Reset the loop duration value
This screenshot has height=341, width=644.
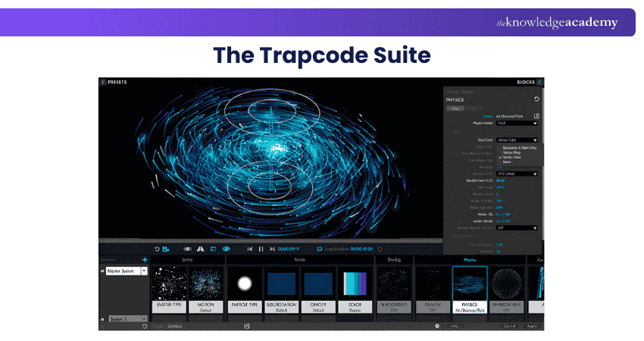[x=380, y=249]
